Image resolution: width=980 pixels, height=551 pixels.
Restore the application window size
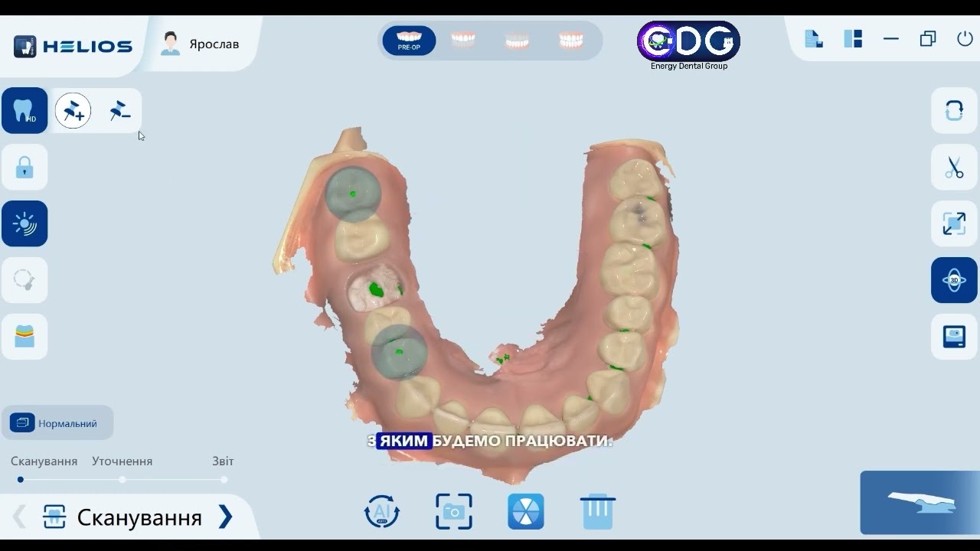tap(928, 38)
